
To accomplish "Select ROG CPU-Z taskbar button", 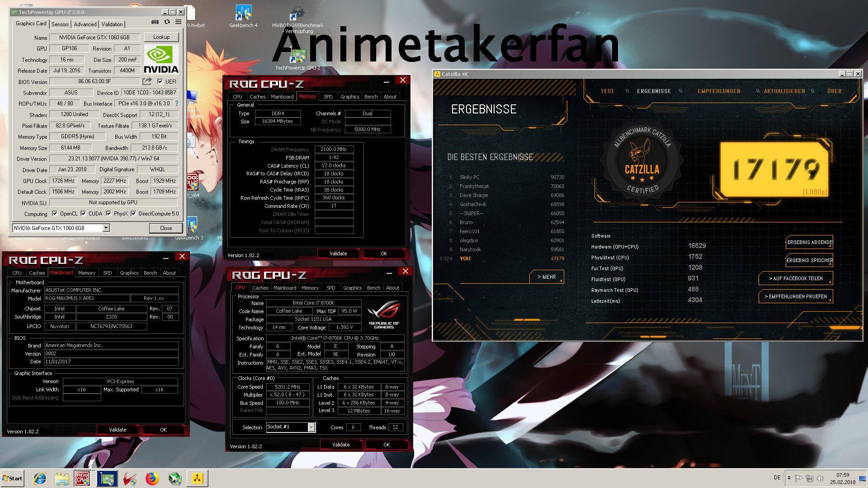I will 83,479.
